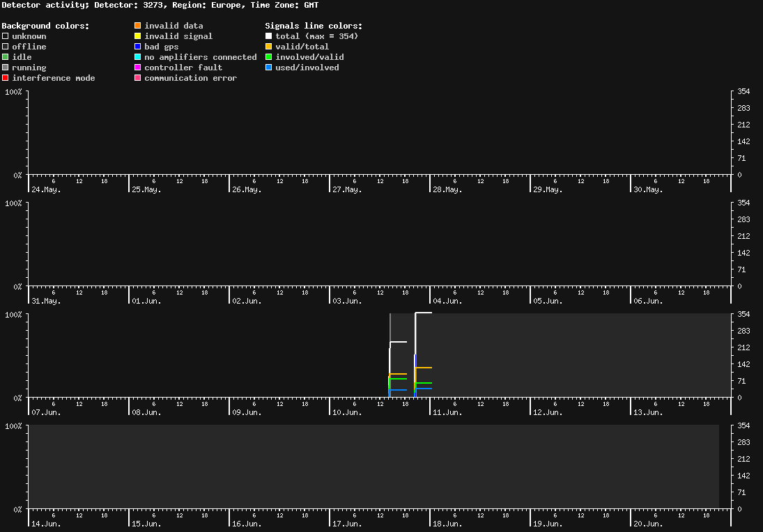Click the 03.Jun. date label
This screenshot has width=763, height=532.
(x=348, y=301)
